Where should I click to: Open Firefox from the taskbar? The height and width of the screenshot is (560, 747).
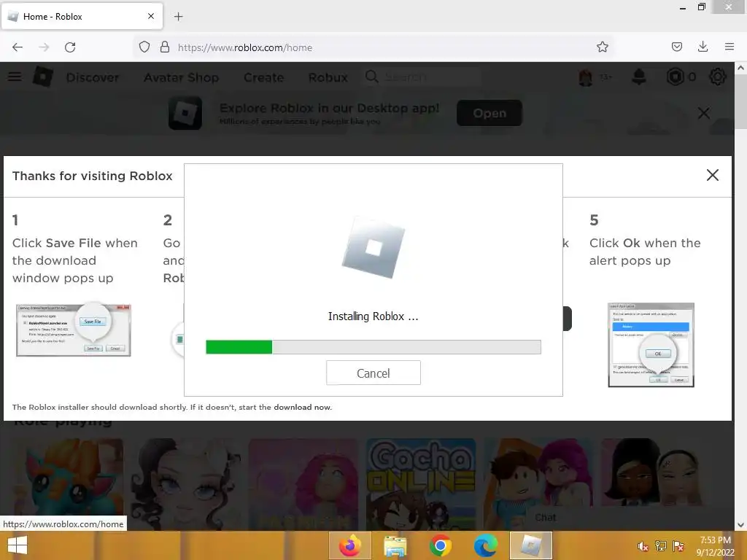(349, 545)
